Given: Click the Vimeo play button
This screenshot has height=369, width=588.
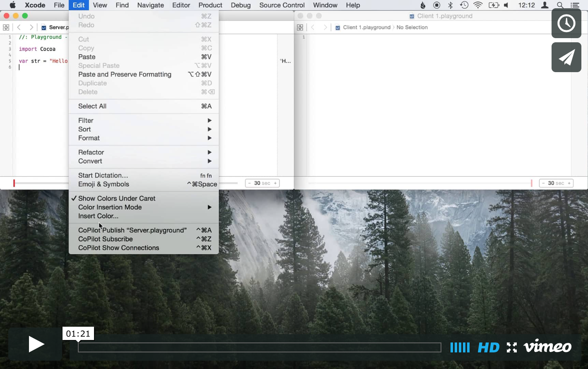Looking at the screenshot, I should point(36,344).
